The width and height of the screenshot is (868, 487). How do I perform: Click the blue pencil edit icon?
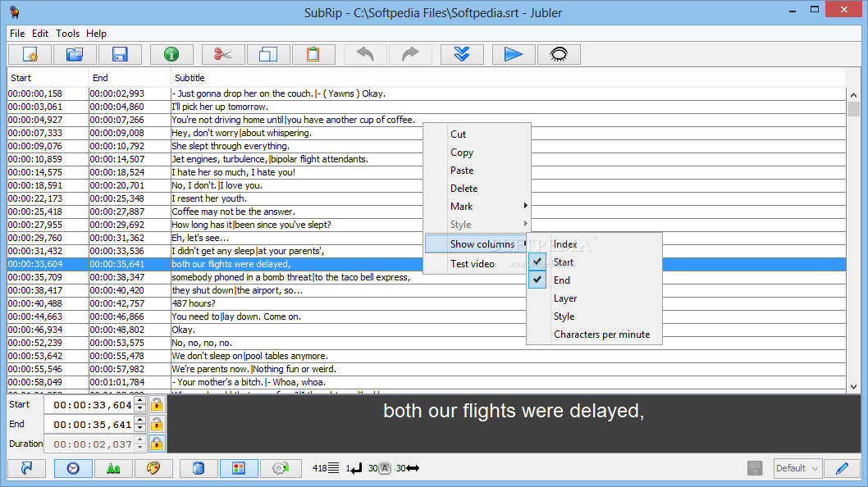point(842,468)
